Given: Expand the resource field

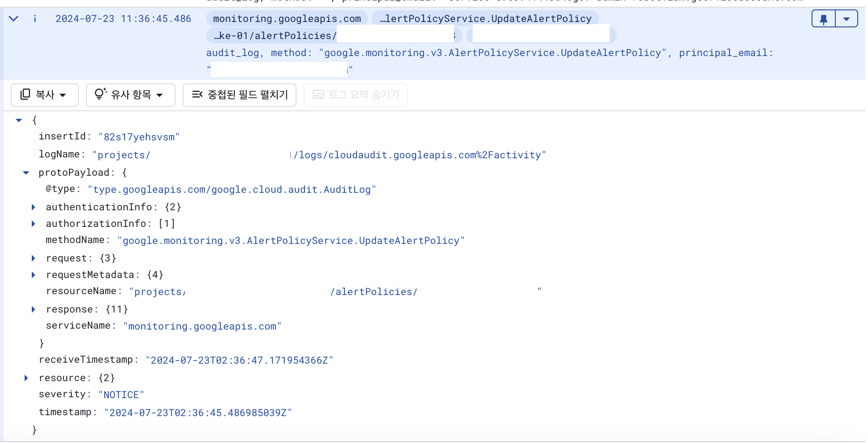Looking at the screenshot, I should tap(26, 378).
